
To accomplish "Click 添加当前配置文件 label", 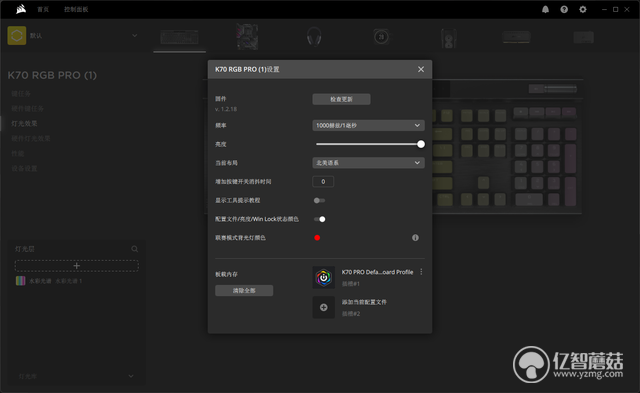I will click(364, 302).
